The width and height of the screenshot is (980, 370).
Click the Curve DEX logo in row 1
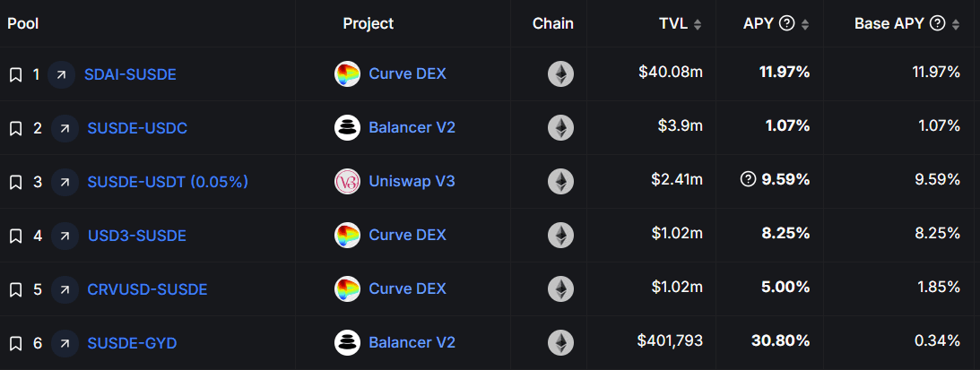tap(347, 74)
